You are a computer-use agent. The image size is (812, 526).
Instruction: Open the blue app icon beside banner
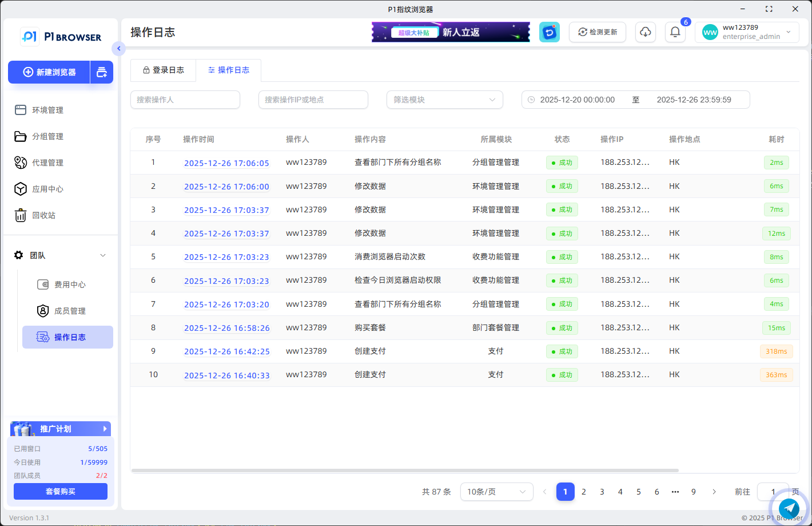550,33
